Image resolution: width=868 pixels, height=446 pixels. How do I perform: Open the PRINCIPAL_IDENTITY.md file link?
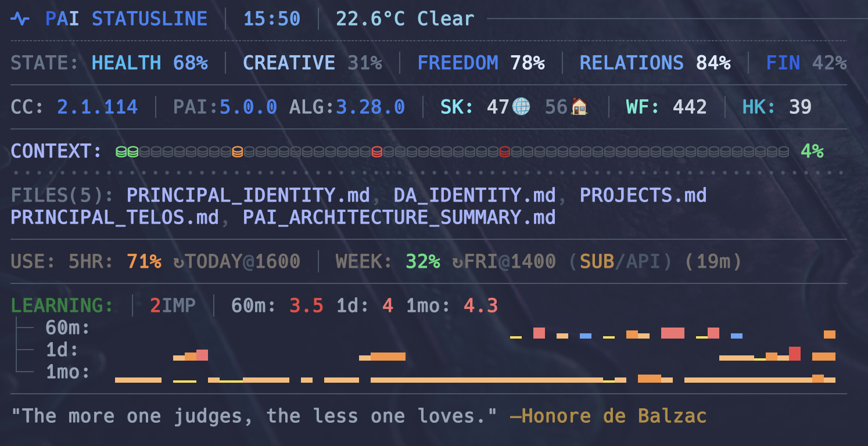(249, 195)
